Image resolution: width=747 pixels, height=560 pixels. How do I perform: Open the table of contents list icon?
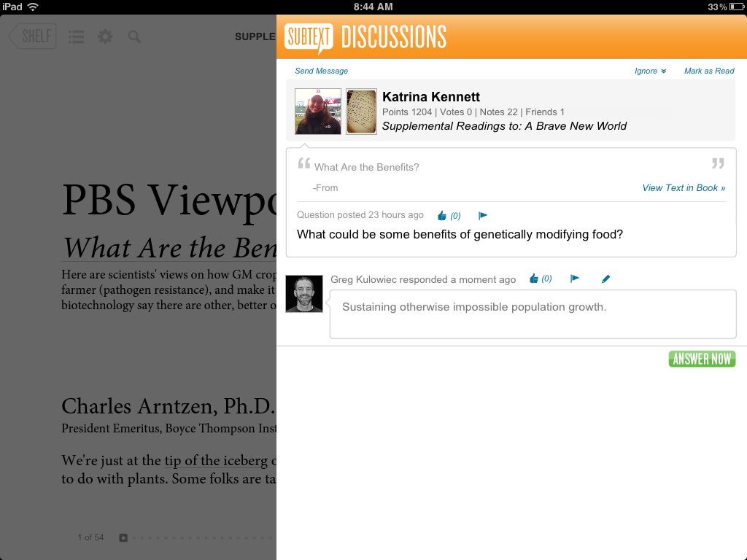click(x=76, y=36)
